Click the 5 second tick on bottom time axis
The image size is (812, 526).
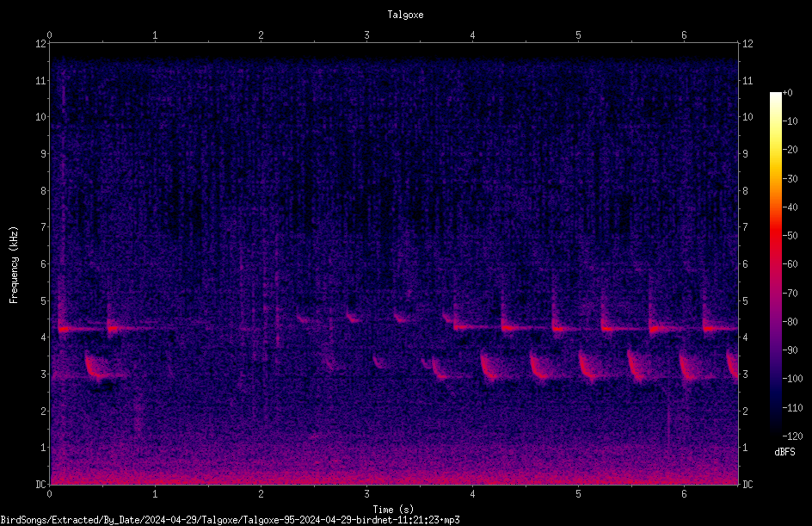[x=578, y=494]
